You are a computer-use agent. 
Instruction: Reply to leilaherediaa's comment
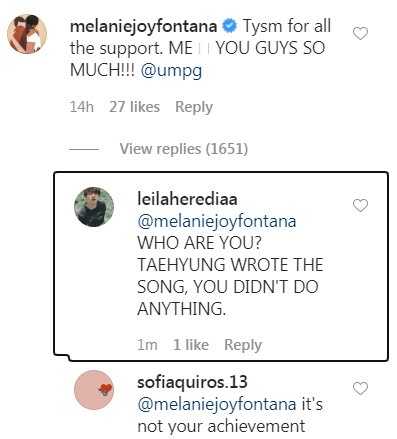coord(243,345)
